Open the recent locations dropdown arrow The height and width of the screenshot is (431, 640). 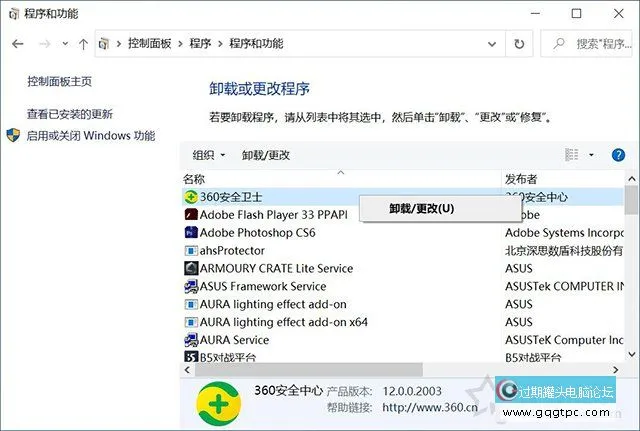[65, 44]
